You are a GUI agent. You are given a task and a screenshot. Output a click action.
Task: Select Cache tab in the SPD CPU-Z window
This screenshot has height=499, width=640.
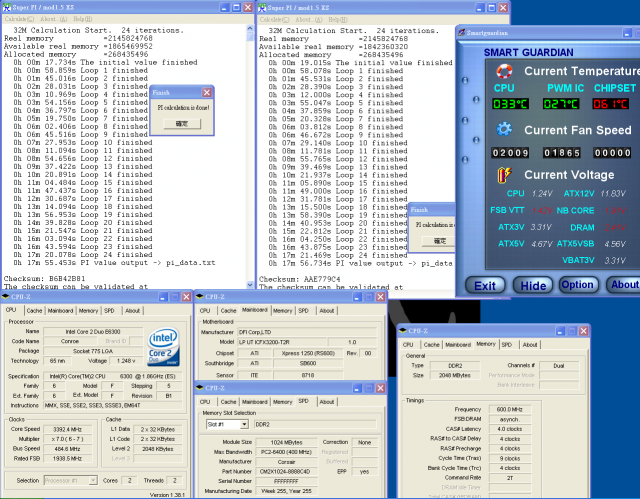point(229,401)
